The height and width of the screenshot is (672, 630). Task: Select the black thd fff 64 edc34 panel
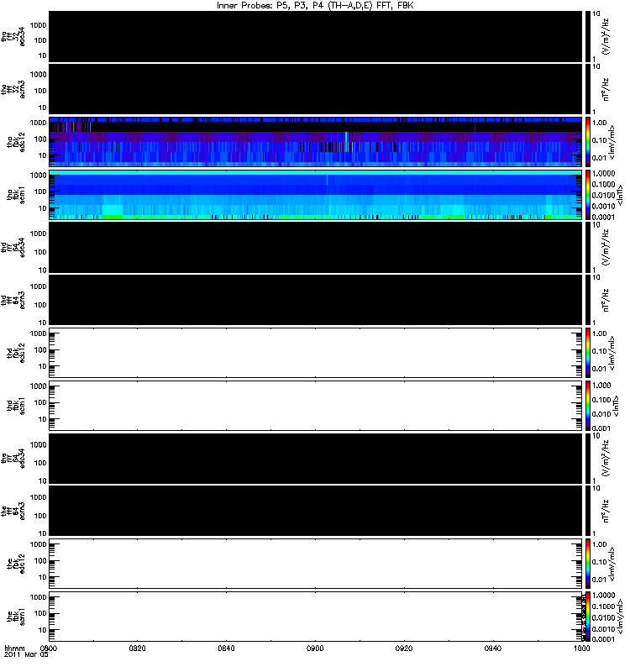tap(316, 247)
